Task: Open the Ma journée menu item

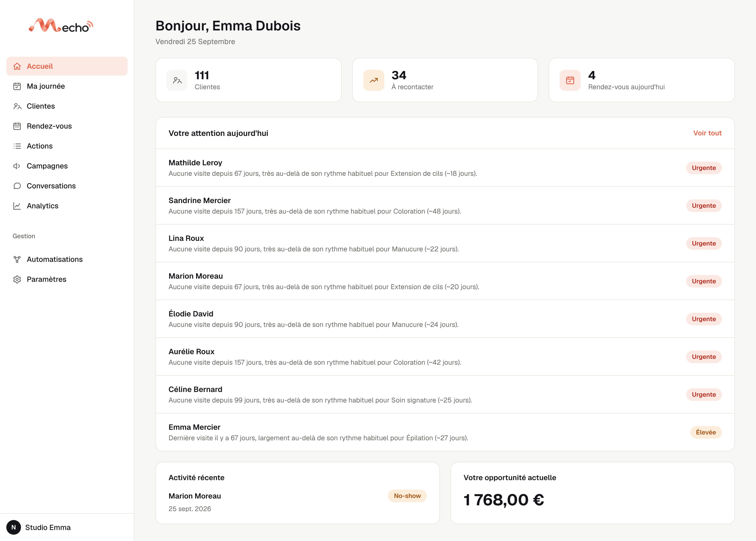Action: tap(67, 86)
